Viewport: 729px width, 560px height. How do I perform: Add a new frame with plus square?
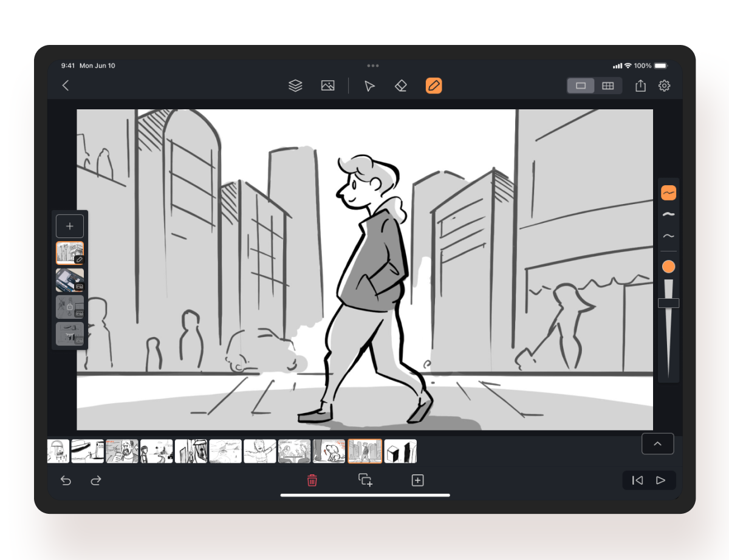coord(417,480)
